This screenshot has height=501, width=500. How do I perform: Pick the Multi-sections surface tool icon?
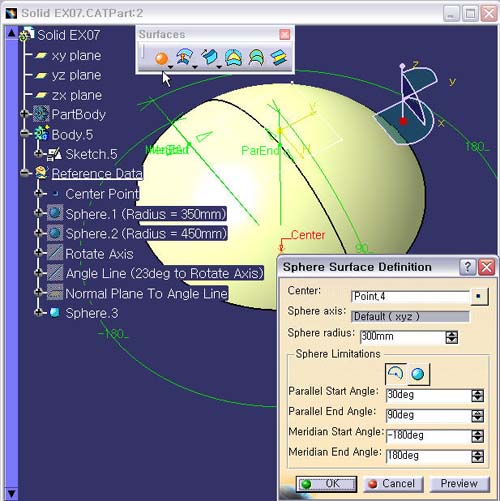coord(256,57)
